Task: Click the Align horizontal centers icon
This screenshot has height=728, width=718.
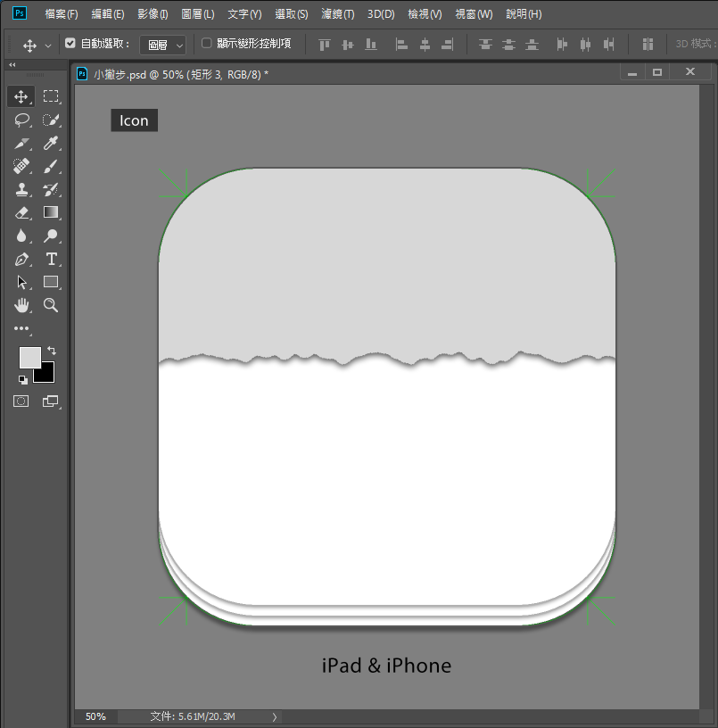Action: point(425,45)
